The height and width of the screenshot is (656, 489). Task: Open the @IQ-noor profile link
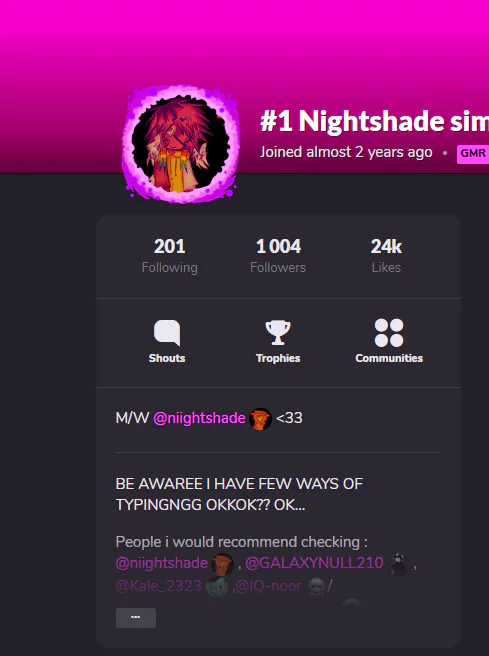click(x=269, y=586)
